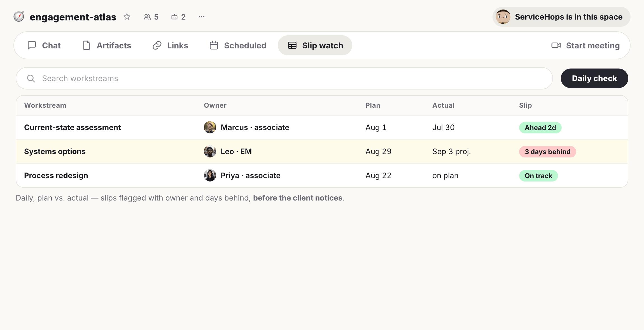Click Priya's avatar photo
The image size is (644, 330).
[210, 176]
